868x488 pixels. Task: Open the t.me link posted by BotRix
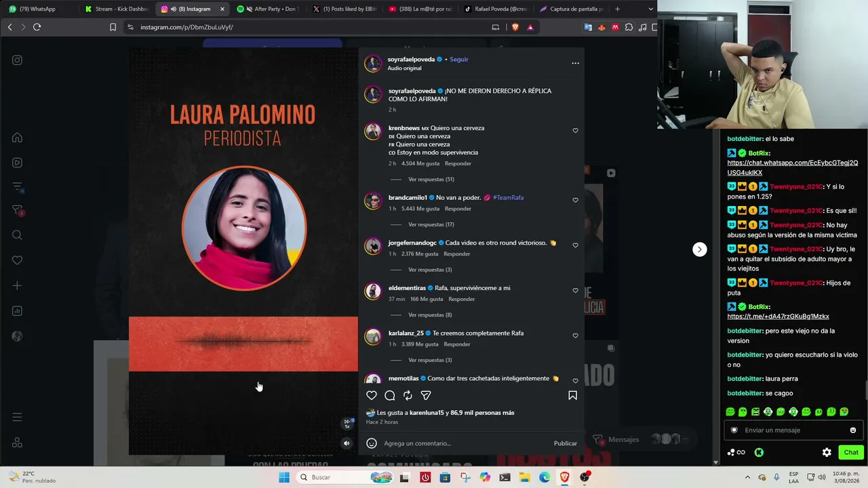(778, 317)
